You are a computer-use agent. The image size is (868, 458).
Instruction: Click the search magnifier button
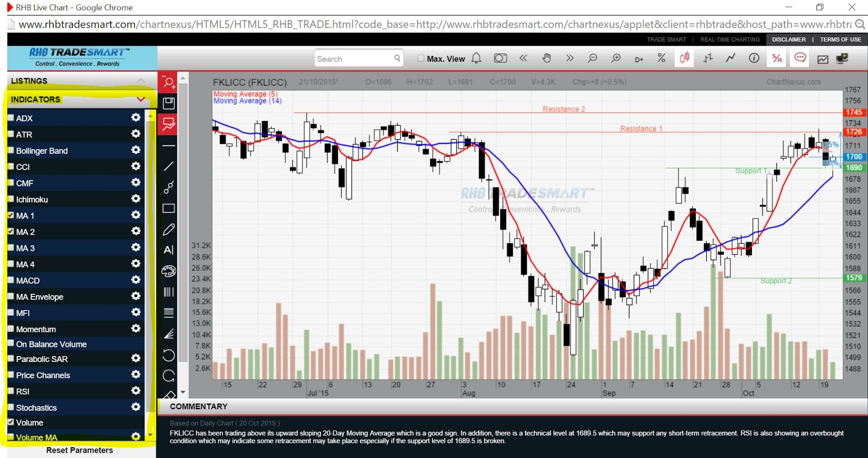tap(397, 59)
